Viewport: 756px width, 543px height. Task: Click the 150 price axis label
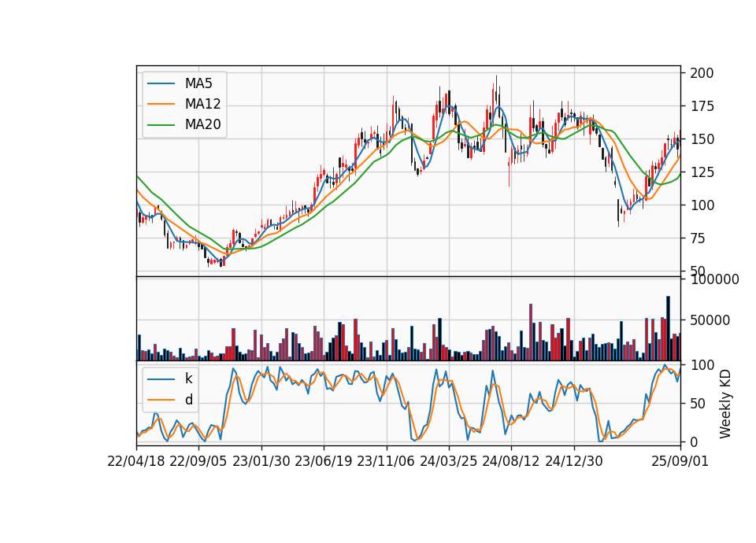click(x=702, y=139)
